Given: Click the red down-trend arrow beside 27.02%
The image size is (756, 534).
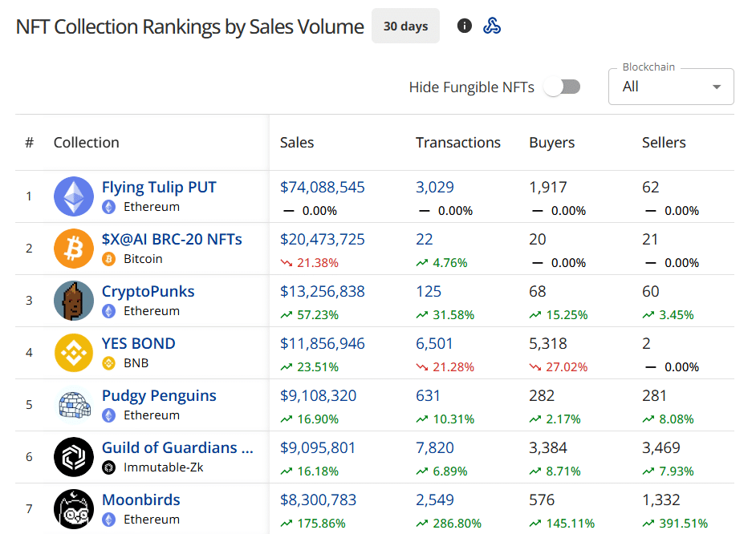Looking at the screenshot, I should click(x=535, y=367).
